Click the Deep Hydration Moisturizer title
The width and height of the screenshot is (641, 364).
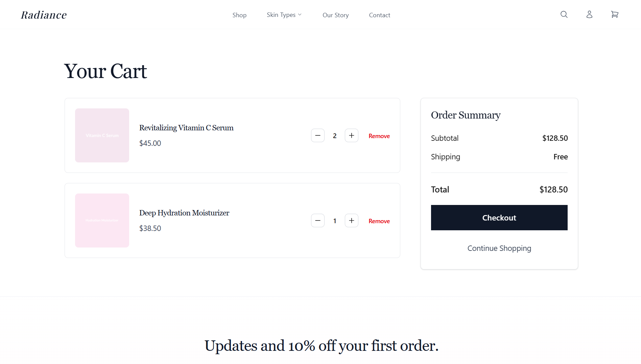[184, 213]
